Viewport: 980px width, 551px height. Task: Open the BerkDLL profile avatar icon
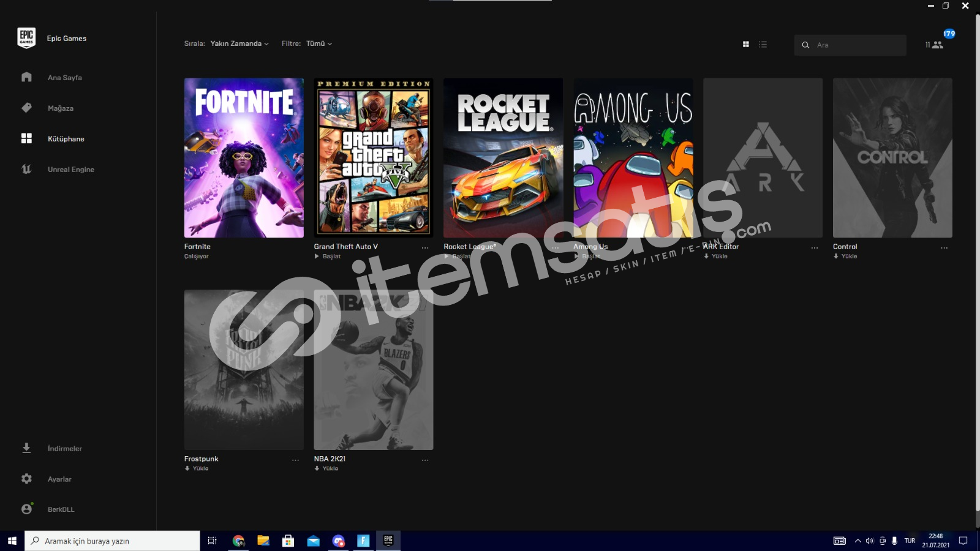tap(26, 509)
